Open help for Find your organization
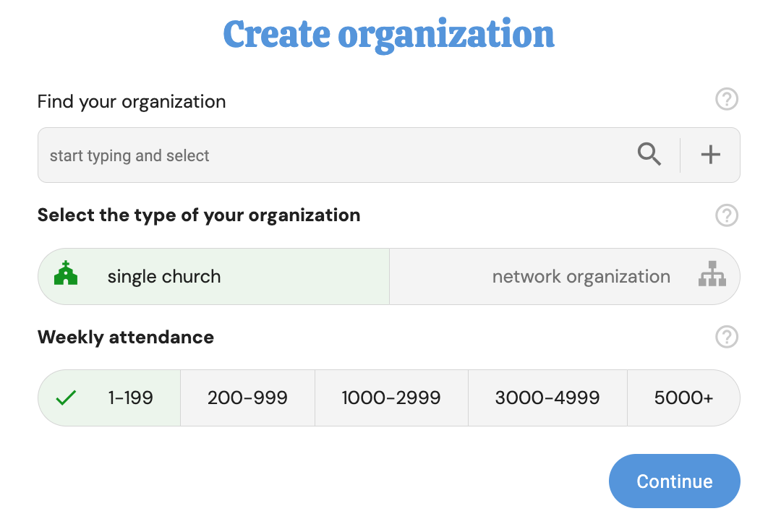The image size is (768, 532). tap(726, 99)
